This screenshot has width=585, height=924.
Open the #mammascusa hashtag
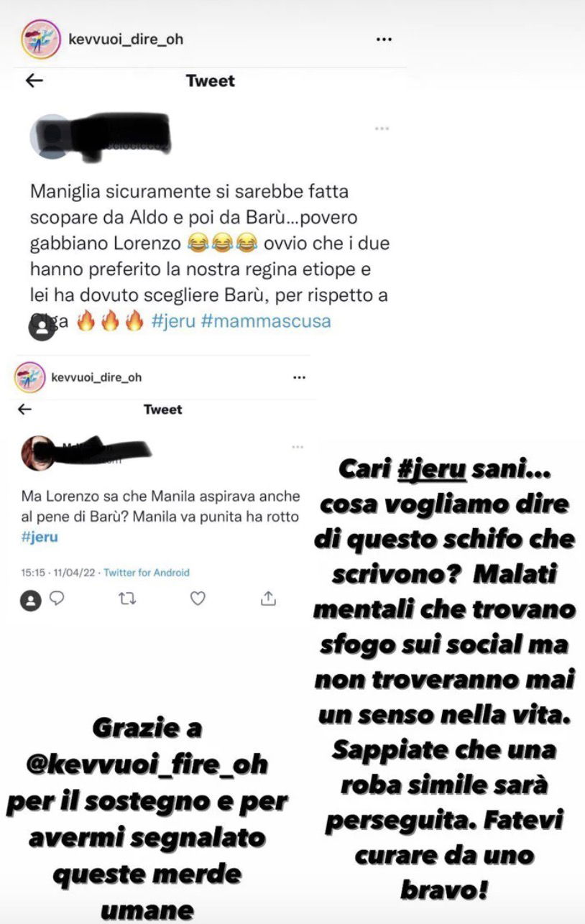tap(267, 320)
